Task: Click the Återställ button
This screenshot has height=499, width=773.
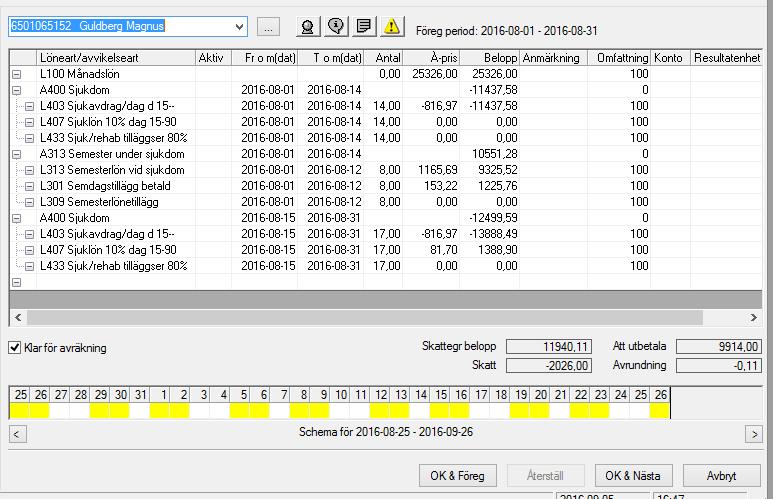Action: pos(545,476)
